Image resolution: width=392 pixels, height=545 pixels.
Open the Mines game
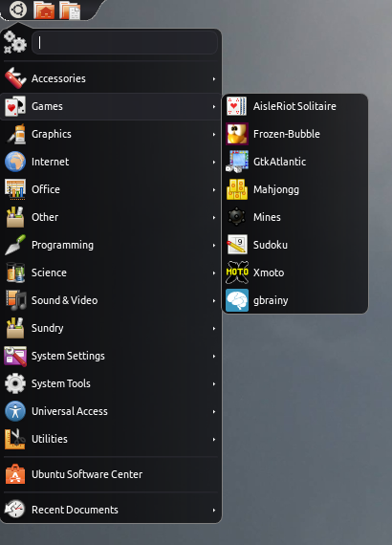(294, 217)
